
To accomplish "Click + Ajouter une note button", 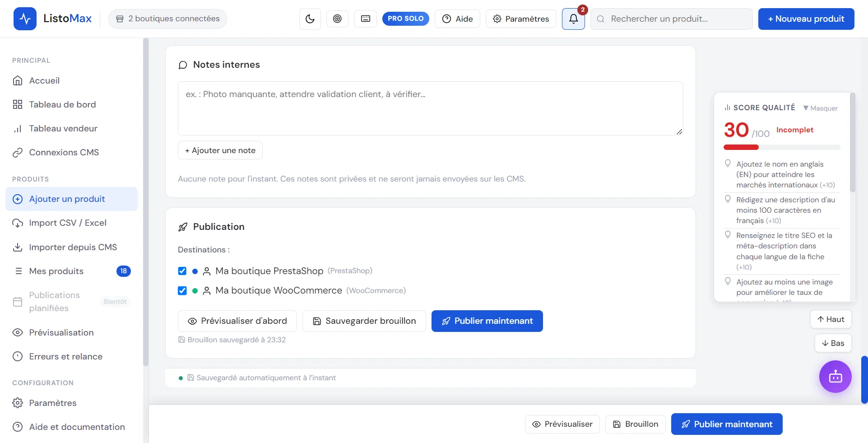I will [x=220, y=150].
